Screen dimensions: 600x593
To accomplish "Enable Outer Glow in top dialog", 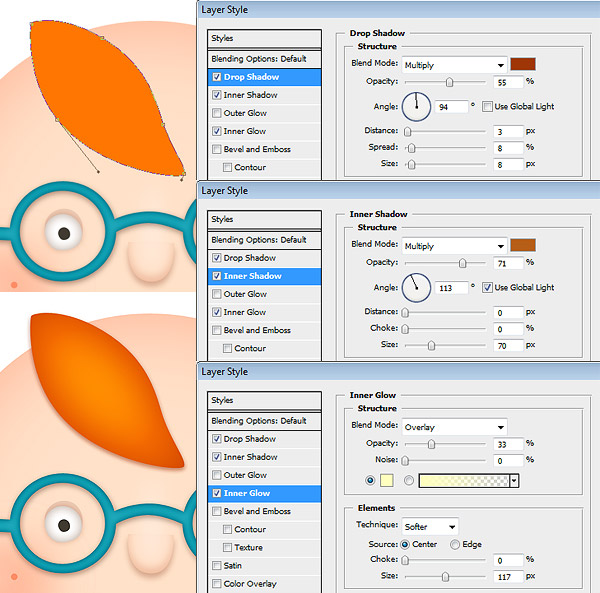I will (x=217, y=113).
